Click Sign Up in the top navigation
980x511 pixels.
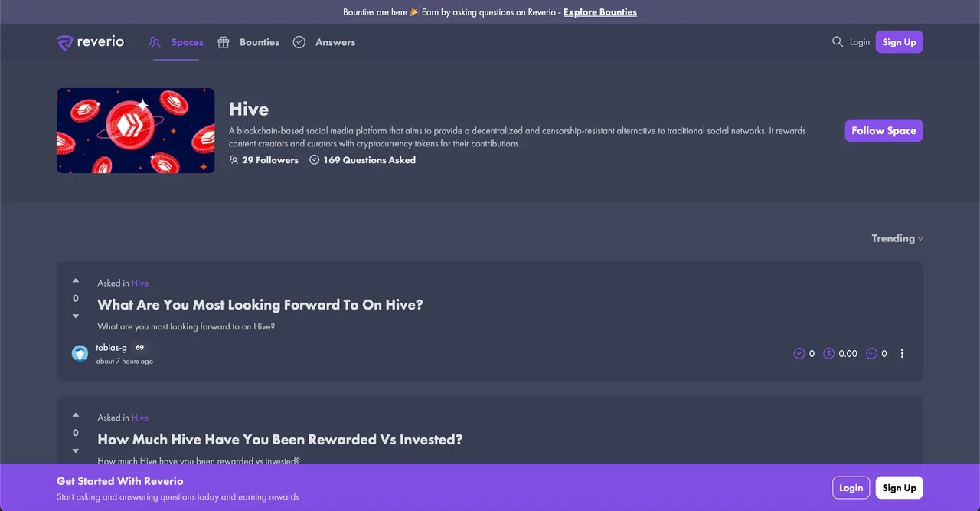click(x=899, y=42)
